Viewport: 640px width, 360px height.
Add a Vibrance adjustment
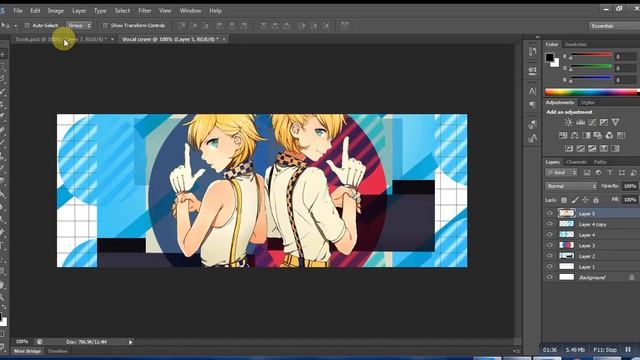click(x=616, y=122)
